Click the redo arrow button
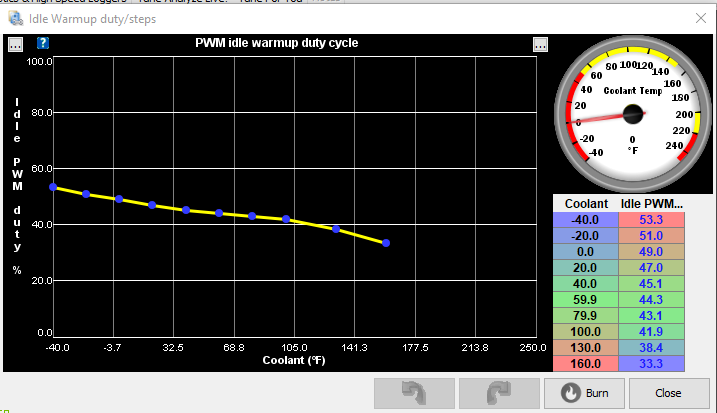717x413 pixels. tap(499, 393)
